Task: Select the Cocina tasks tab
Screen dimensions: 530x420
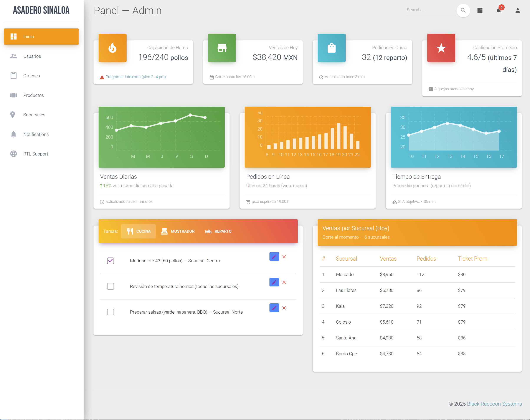Action: 138,231
